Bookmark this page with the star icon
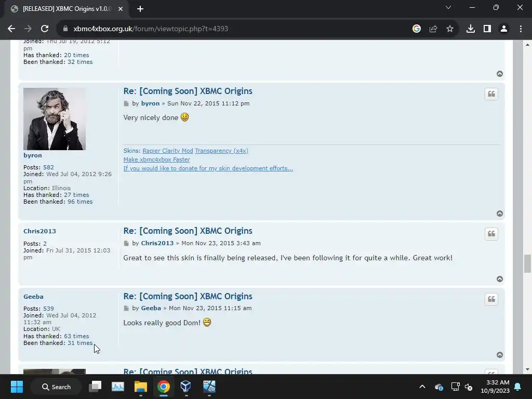Screen dimensions: 532x399 (x=450, y=29)
